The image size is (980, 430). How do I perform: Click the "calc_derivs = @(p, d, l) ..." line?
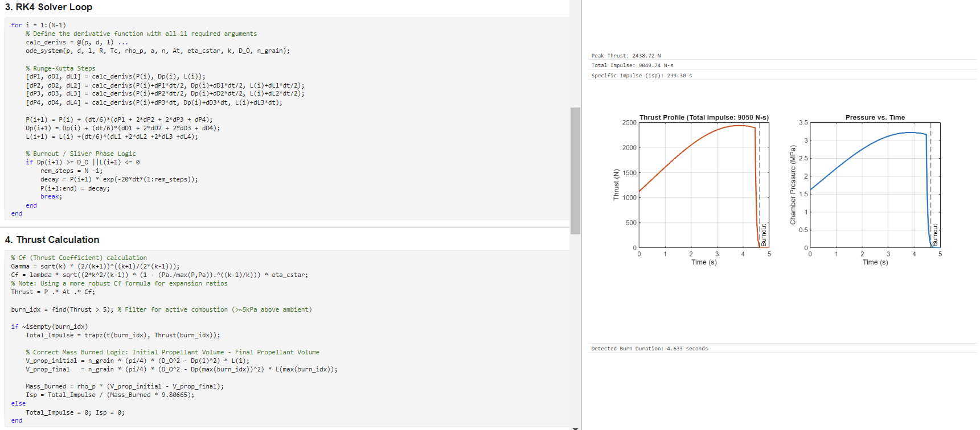tap(77, 42)
